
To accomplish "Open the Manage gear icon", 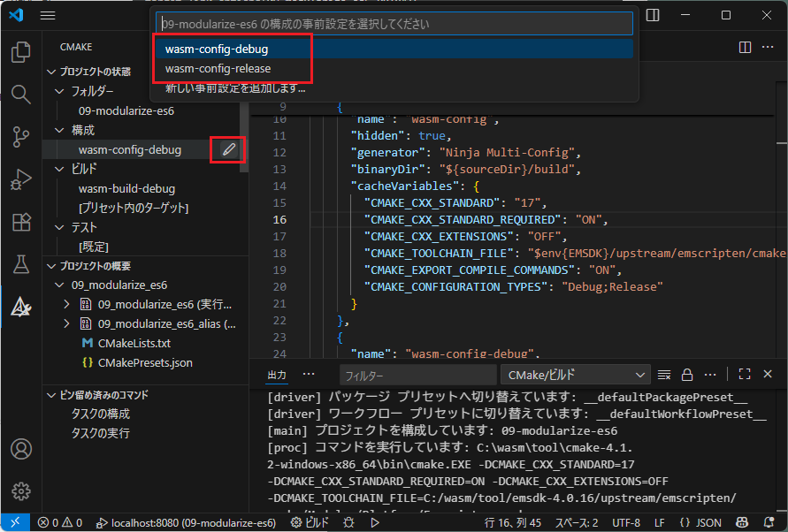I will [20, 490].
